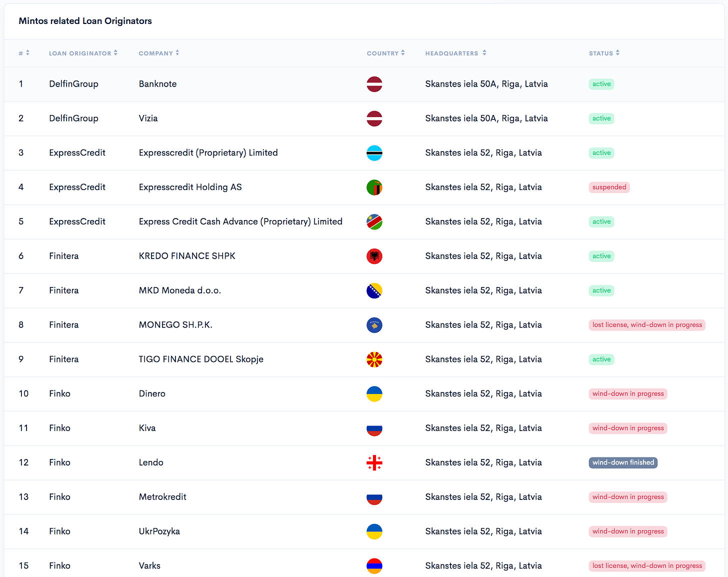Click the wind-down in progress badge for Metrokredit
This screenshot has height=577, width=728.
tap(628, 497)
